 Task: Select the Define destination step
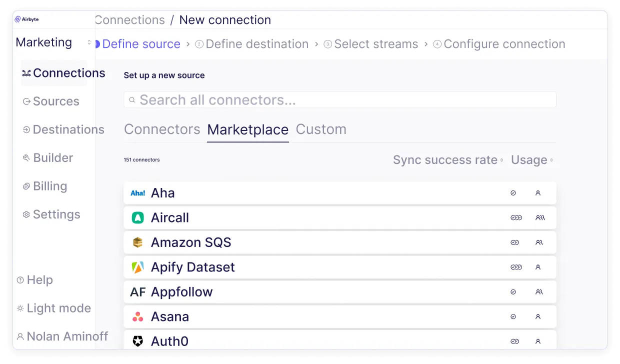point(252,44)
